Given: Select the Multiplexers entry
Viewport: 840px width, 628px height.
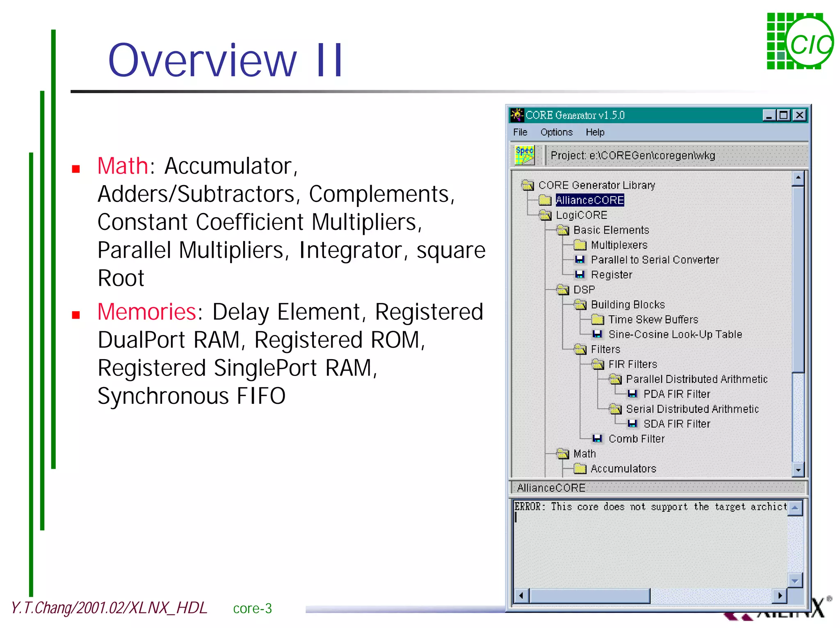Looking at the screenshot, I should [619, 245].
